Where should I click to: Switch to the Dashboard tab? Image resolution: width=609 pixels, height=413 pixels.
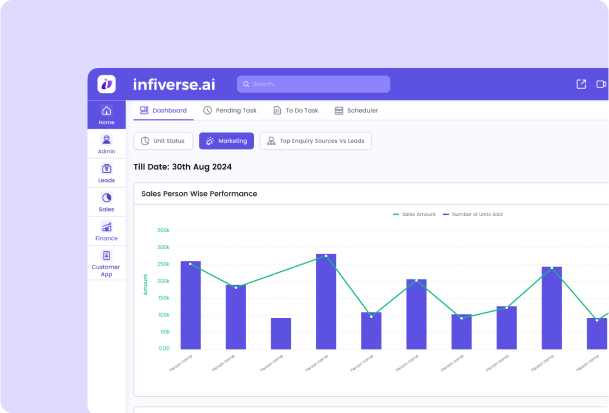click(x=163, y=110)
